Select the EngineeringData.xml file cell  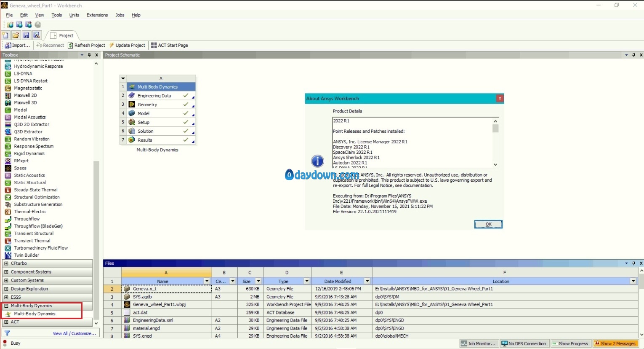click(167, 320)
